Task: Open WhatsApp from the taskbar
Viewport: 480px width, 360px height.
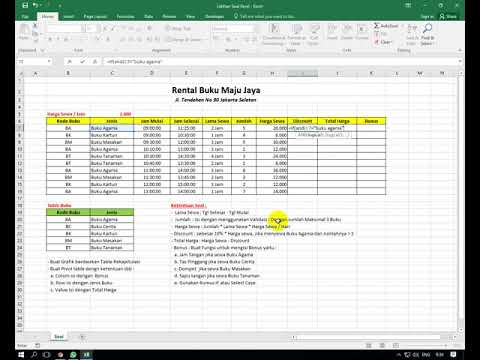Action: (73, 355)
